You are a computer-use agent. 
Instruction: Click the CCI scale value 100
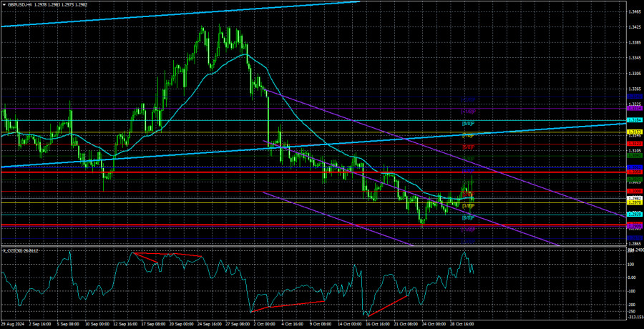point(632,263)
